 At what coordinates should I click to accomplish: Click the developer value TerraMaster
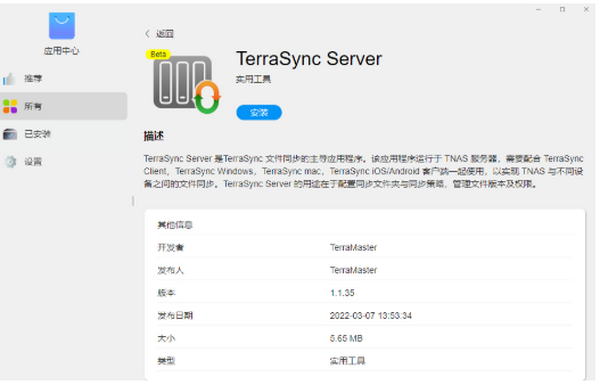(354, 248)
